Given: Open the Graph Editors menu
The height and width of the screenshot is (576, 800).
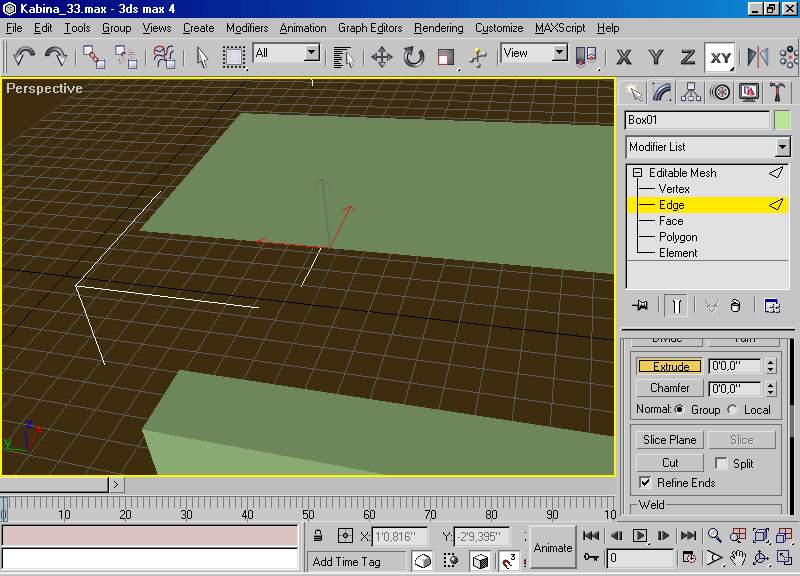Looking at the screenshot, I should (370, 28).
